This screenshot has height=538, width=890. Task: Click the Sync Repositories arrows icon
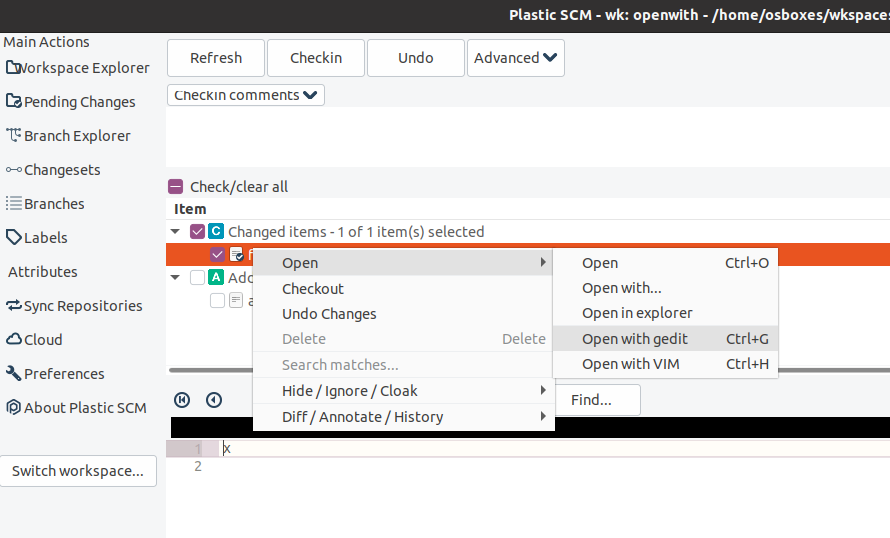14,305
